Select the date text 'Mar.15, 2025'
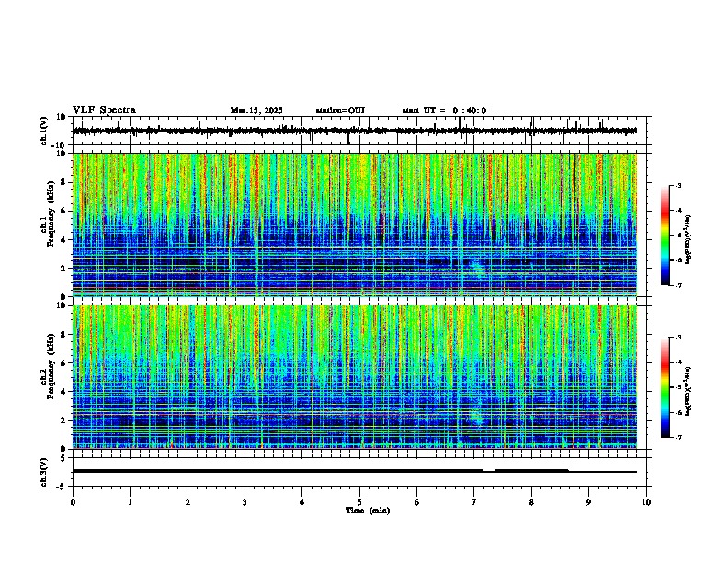This screenshot has width=728, height=563. [256, 110]
